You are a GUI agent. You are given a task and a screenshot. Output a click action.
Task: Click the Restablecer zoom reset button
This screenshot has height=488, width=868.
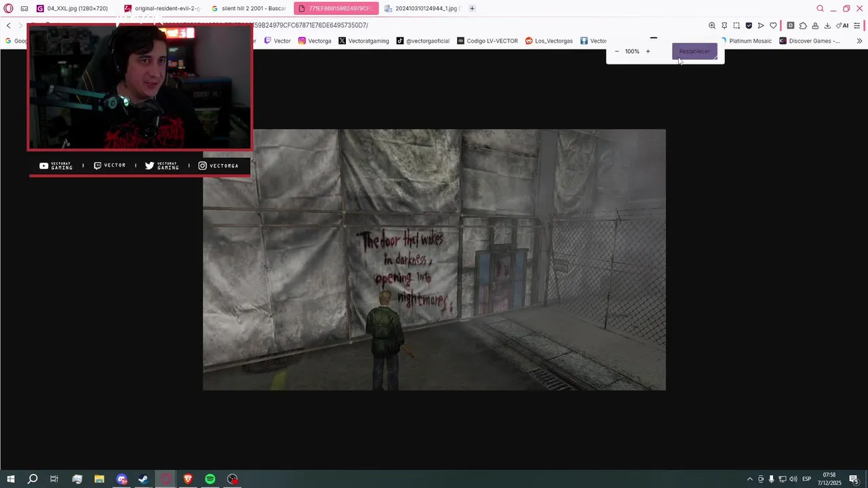[694, 52]
